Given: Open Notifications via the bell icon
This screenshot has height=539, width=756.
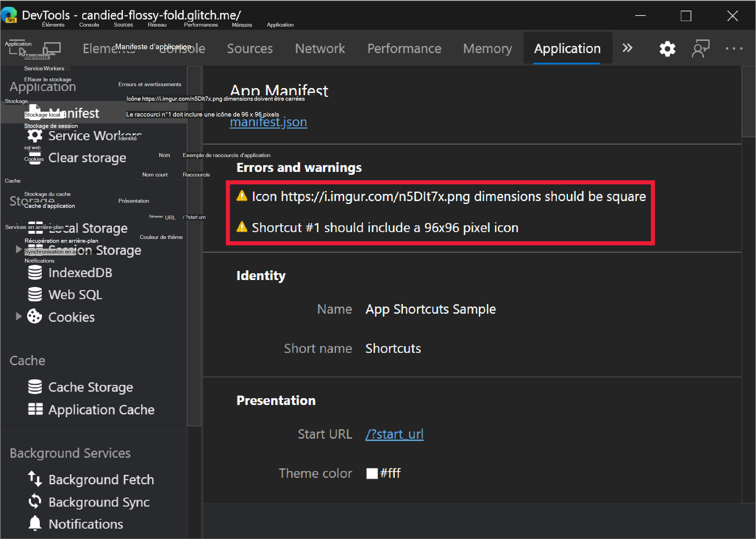Looking at the screenshot, I should (x=35, y=523).
